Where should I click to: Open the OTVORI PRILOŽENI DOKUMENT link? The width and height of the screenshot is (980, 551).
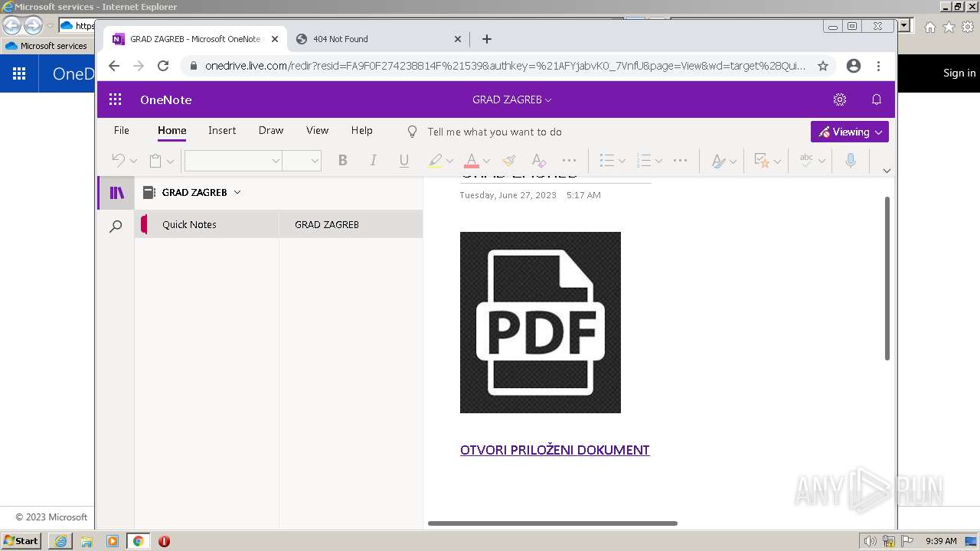[554, 450]
